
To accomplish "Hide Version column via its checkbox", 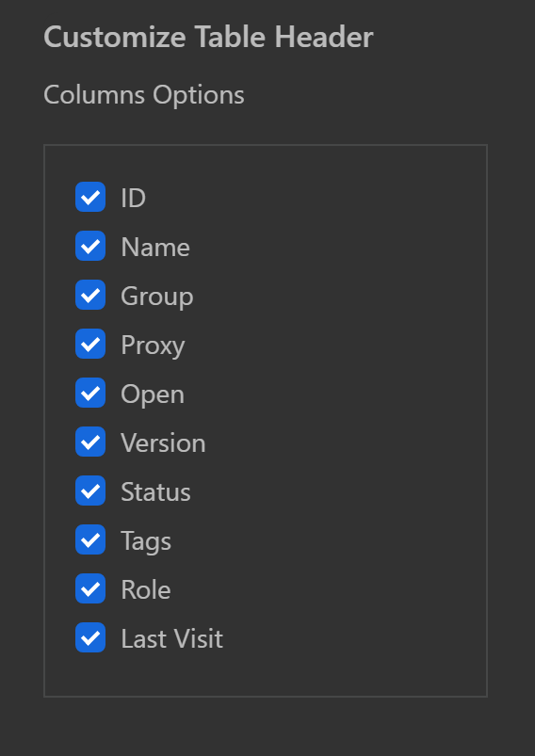I will [90, 442].
